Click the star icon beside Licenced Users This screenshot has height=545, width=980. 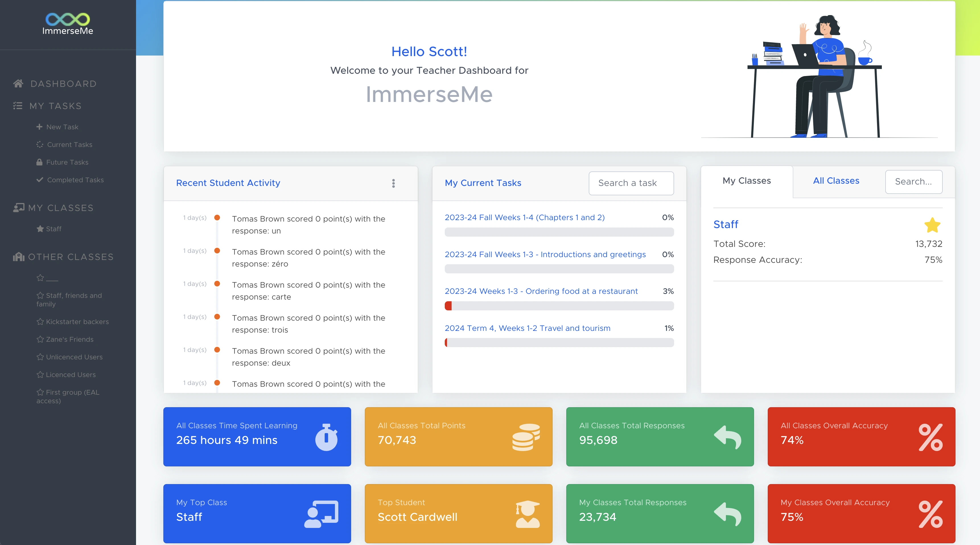click(x=40, y=374)
